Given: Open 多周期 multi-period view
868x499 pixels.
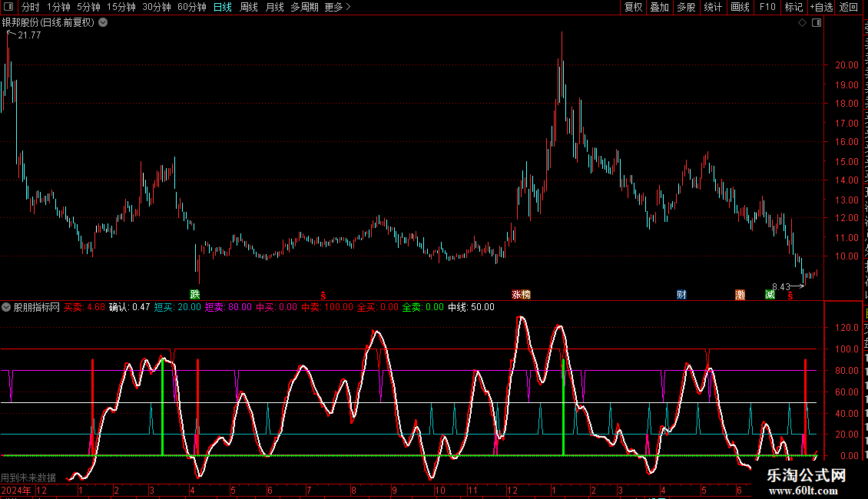Looking at the screenshot, I should click(304, 7).
